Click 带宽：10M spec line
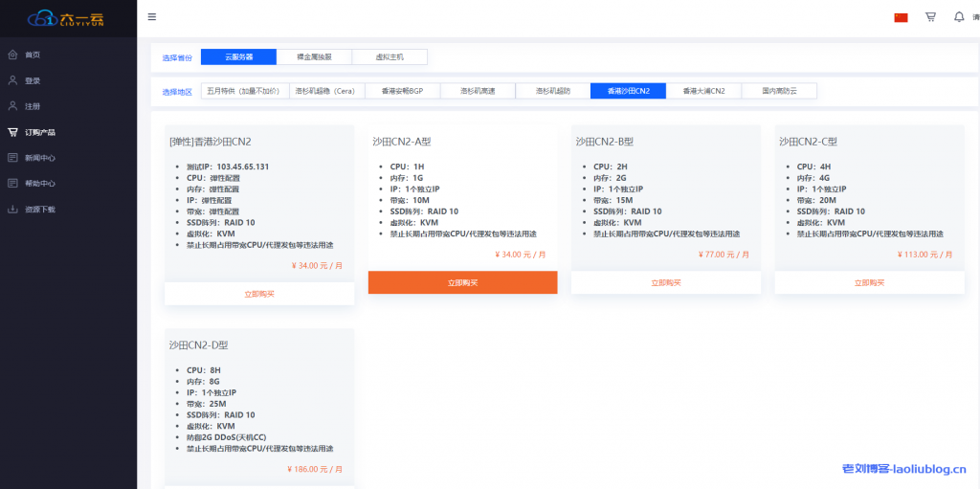This screenshot has height=489, width=980. click(410, 200)
